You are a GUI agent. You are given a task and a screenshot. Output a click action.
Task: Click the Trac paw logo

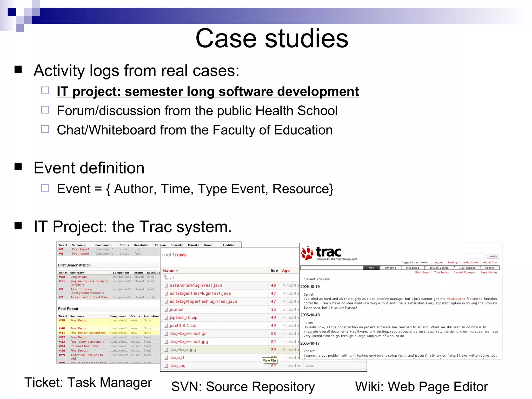(307, 252)
